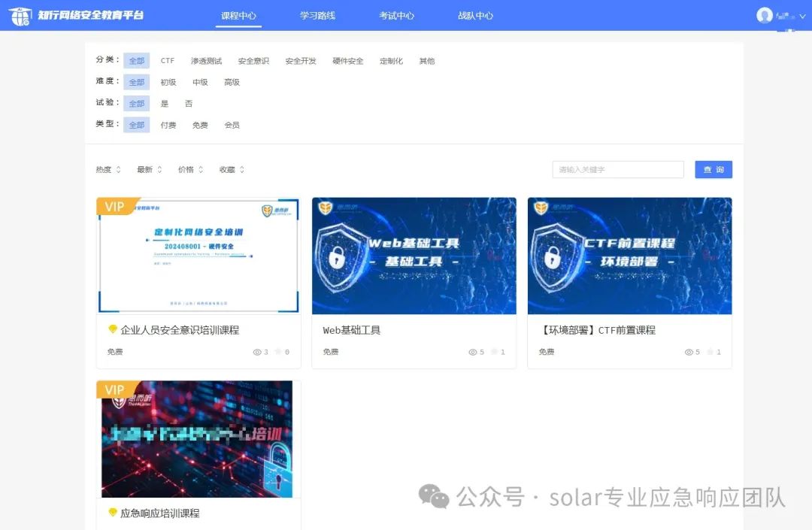The image size is (812, 530).
Task: Select 全部 in the 试验 filter
Action: click(137, 103)
